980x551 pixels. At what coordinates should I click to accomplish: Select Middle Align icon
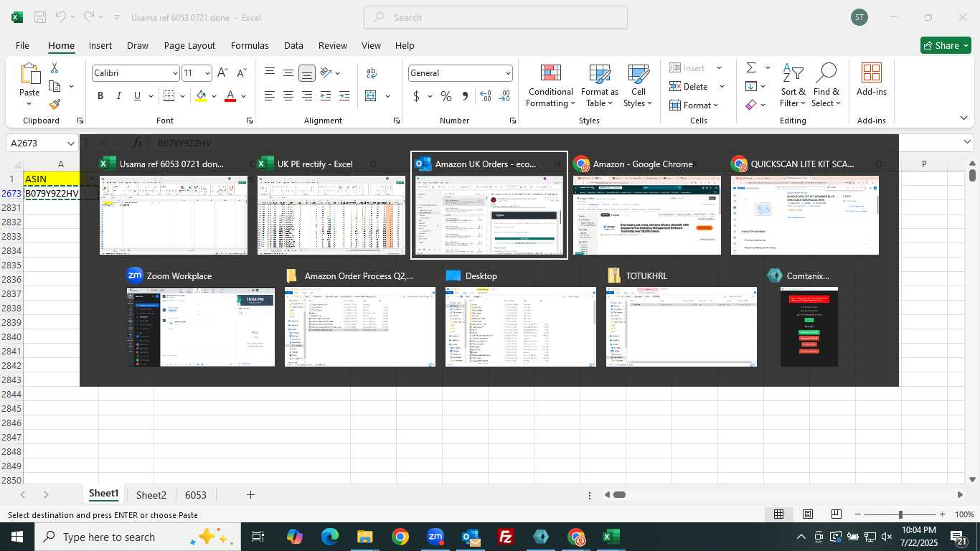(x=288, y=72)
